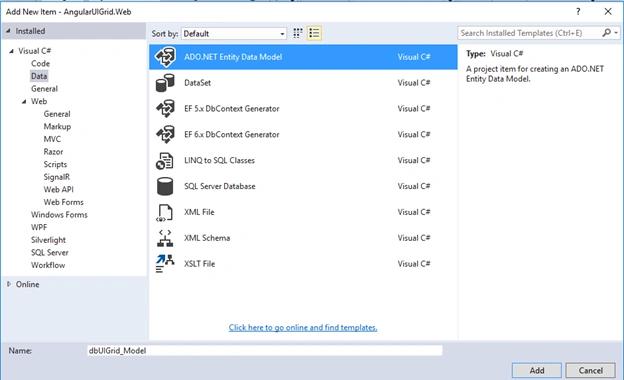Image resolution: width=624 pixels, height=380 pixels.
Task: Switch to small icons list view
Action: click(x=314, y=33)
